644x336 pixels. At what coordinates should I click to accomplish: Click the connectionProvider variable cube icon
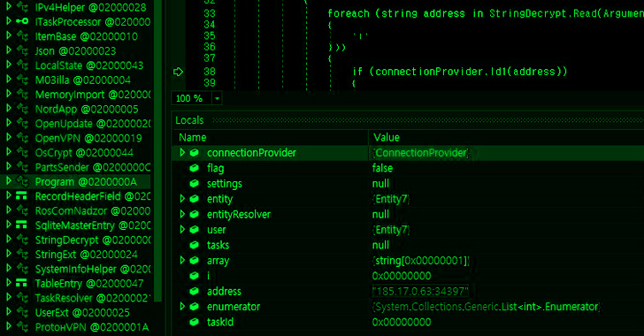[195, 153]
